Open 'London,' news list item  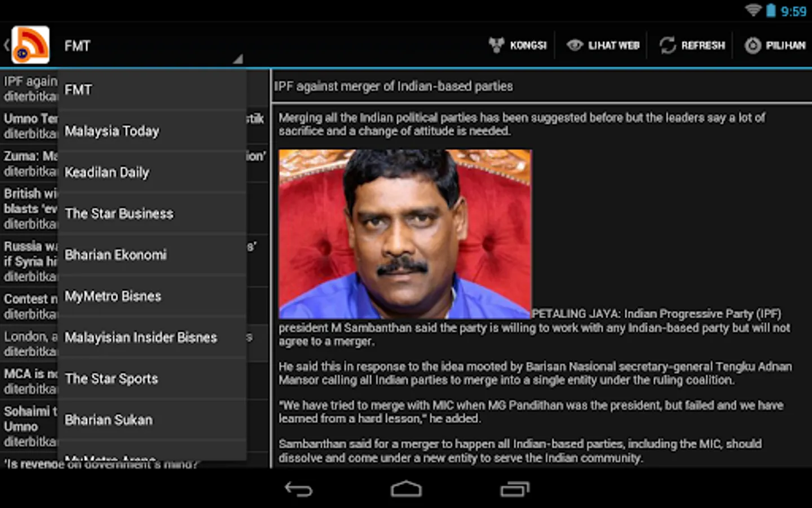click(29, 343)
